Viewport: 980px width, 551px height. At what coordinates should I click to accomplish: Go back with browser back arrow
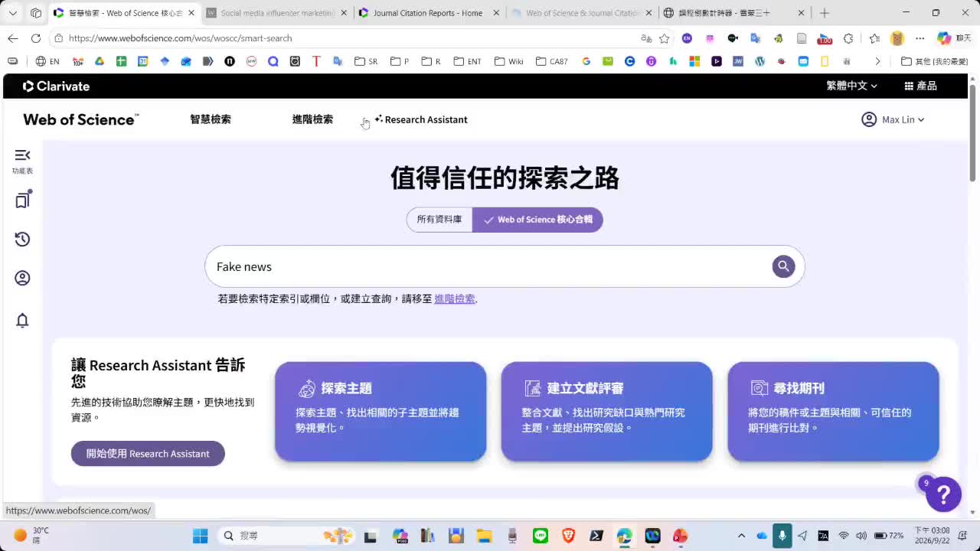(13, 38)
